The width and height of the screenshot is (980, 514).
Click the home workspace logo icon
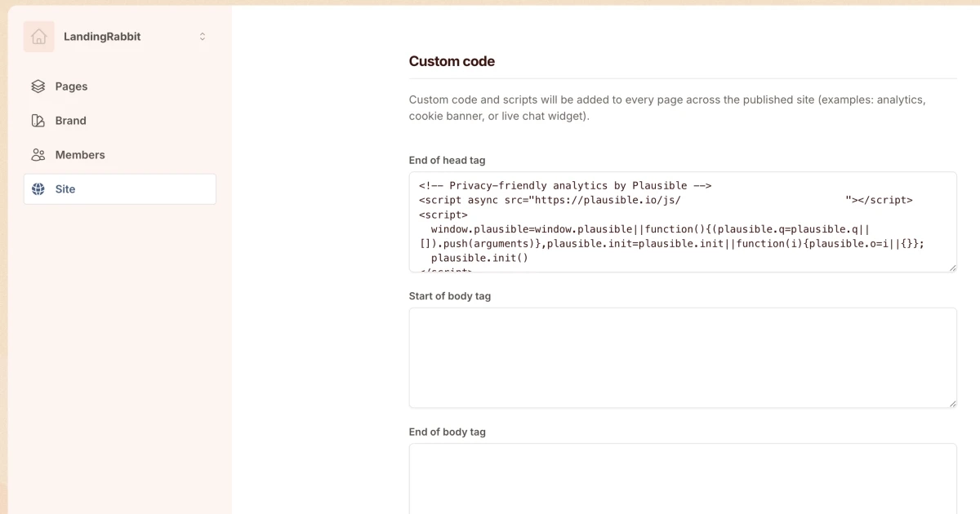39,37
